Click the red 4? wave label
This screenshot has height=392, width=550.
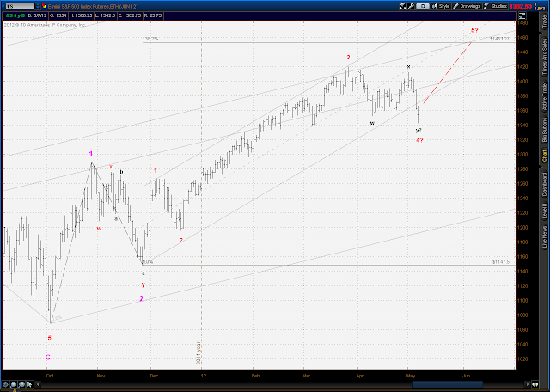point(419,140)
